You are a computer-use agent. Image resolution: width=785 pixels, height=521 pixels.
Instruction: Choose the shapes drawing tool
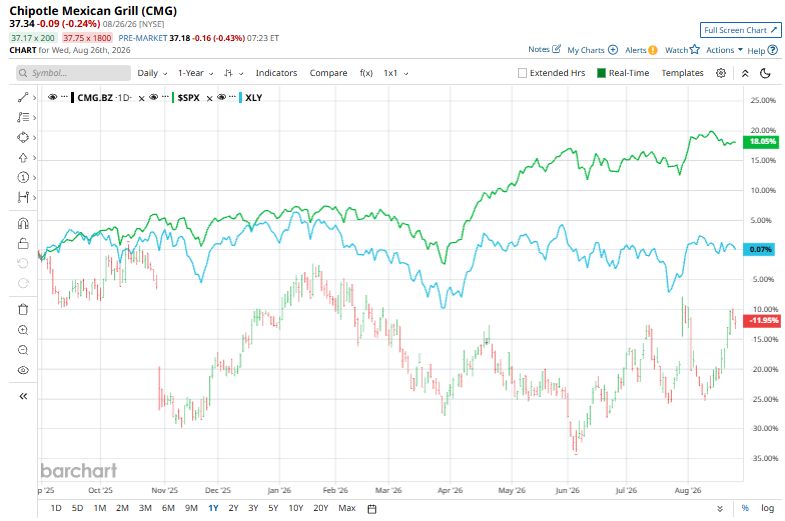coord(23,138)
